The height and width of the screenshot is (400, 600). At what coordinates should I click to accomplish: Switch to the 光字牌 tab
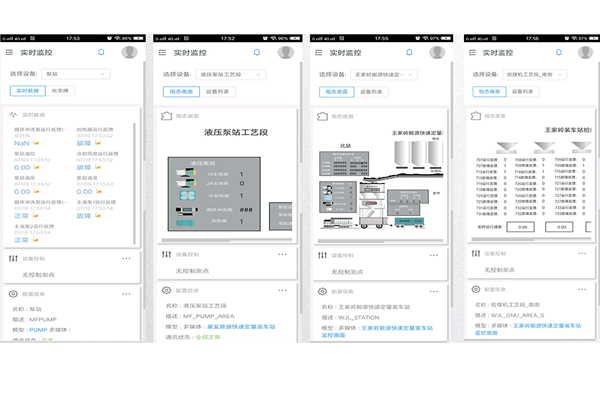coord(63,91)
